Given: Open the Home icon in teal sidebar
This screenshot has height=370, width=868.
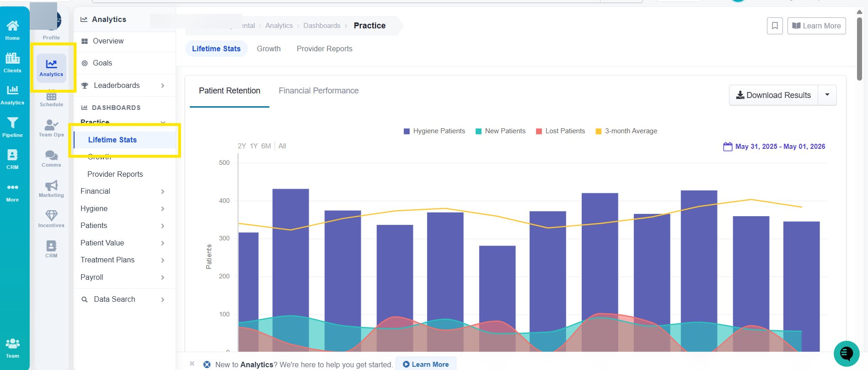Looking at the screenshot, I should click(x=12, y=26).
